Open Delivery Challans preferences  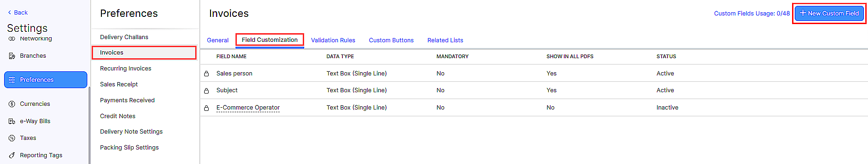(x=124, y=37)
